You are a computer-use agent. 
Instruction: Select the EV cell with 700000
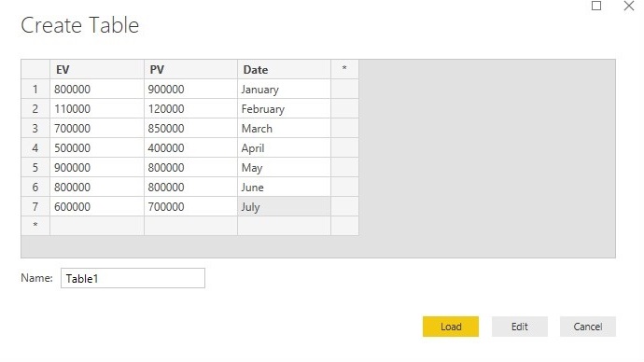[97, 129]
